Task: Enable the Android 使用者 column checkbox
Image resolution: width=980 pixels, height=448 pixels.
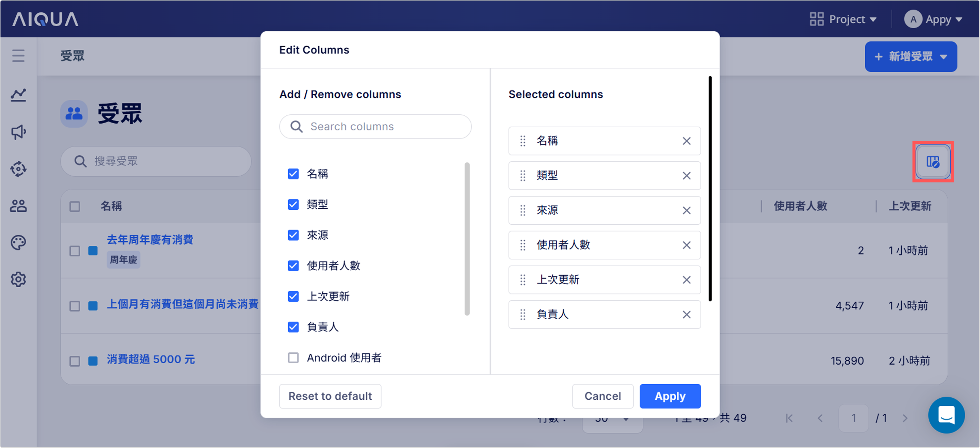Action: (x=293, y=357)
